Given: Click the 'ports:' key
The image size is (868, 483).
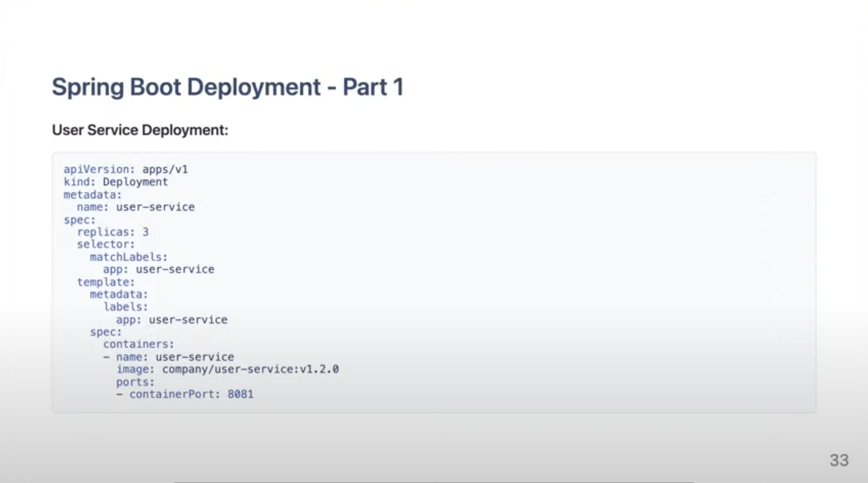Looking at the screenshot, I should pos(135,382).
